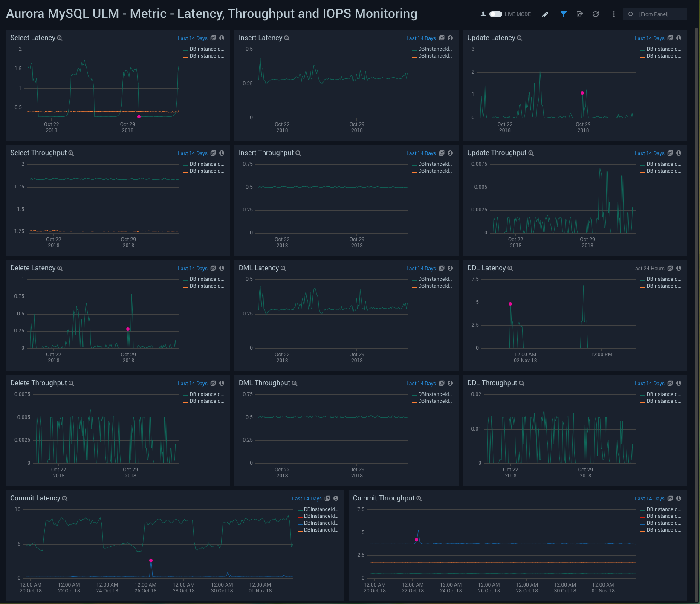The image size is (700, 604).
Task: Open the dashboard filter icon
Action: 564,14
